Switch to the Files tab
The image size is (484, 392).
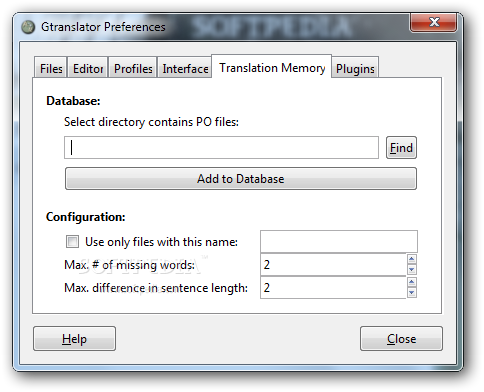click(51, 68)
